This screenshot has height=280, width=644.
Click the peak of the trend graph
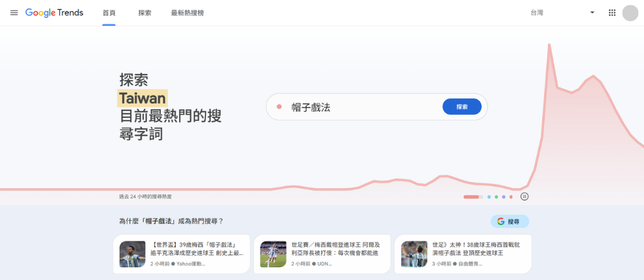(549, 45)
